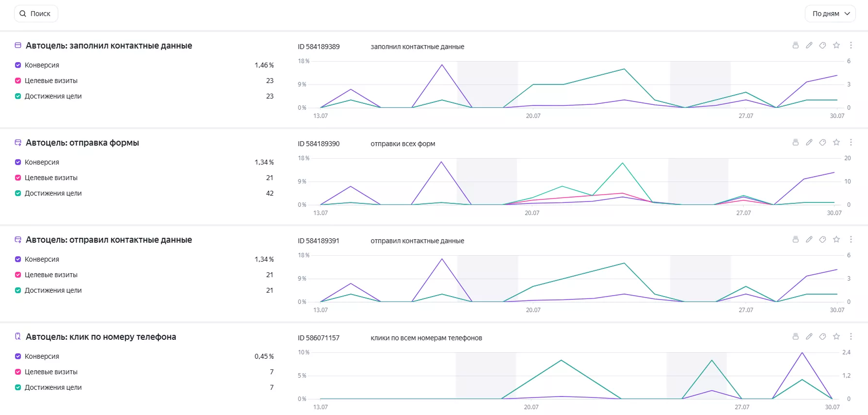The image size is (868, 415).
Task: Toggle Достижения цели checkbox under клик по номеру телефона
Action: click(18, 387)
